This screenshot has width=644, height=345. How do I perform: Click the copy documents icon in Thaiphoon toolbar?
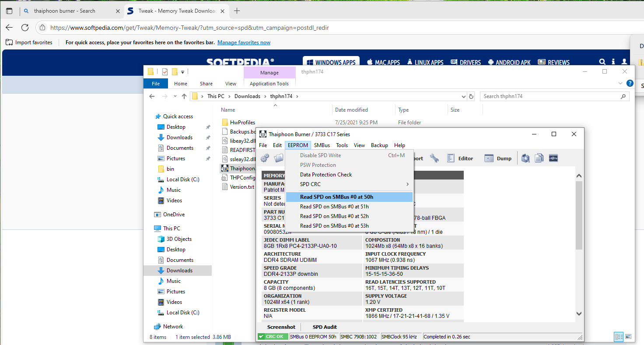pos(539,158)
